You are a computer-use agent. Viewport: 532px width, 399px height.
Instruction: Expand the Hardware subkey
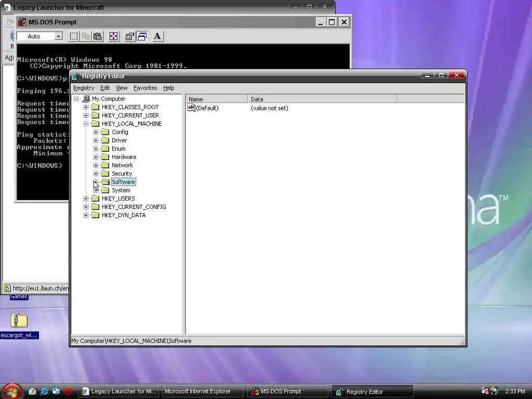96,157
